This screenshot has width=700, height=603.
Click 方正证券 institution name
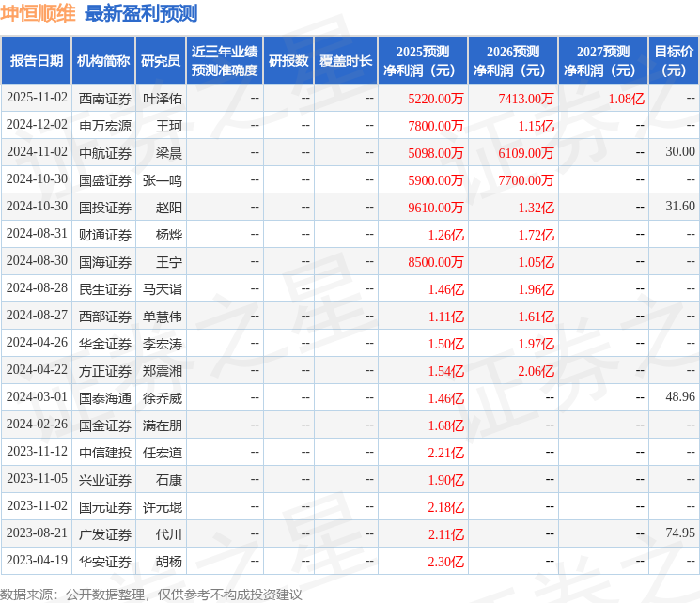pos(105,371)
